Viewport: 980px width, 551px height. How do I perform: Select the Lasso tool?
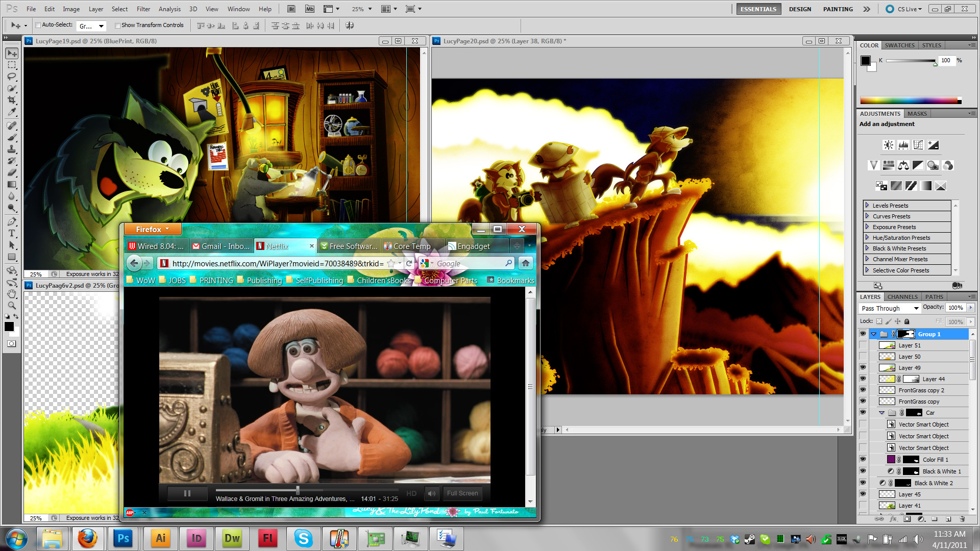click(x=12, y=77)
